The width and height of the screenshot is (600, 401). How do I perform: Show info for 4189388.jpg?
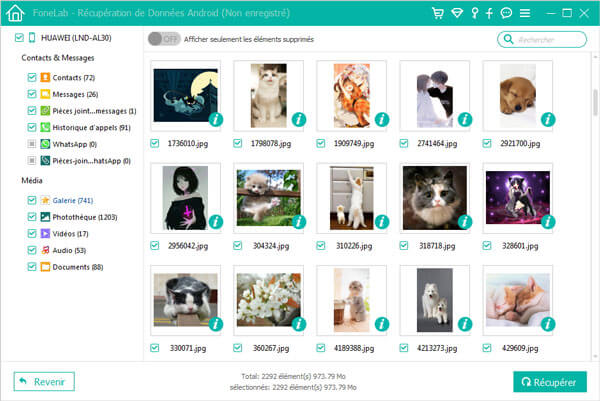coord(382,324)
